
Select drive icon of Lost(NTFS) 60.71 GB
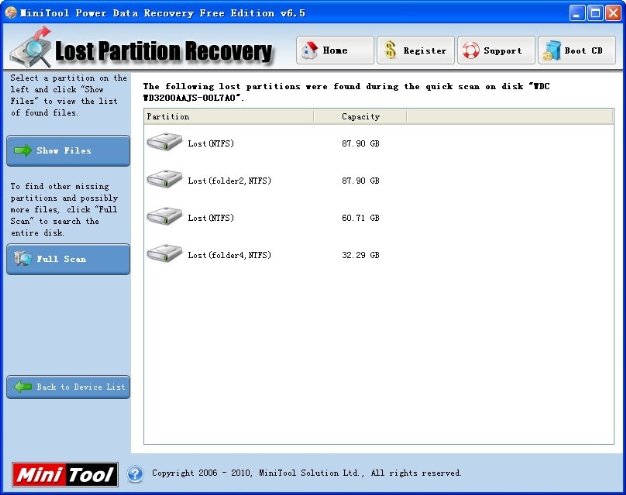coord(164,216)
